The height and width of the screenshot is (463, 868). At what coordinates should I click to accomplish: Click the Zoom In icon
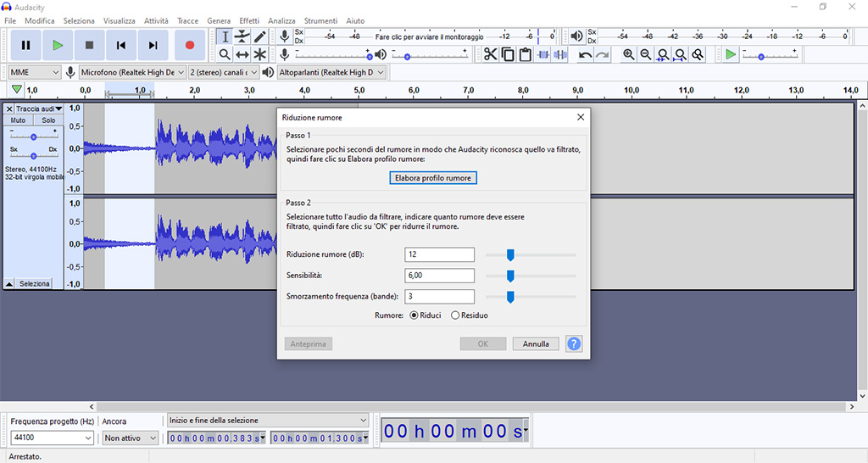coord(628,54)
